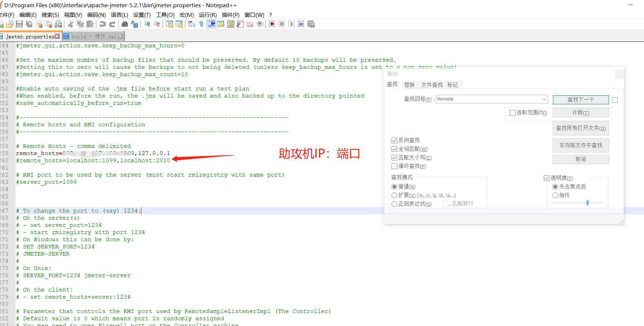Select the 正则表达式 search mode radio
Image resolution: width=644 pixels, height=326 pixels.
point(394,204)
